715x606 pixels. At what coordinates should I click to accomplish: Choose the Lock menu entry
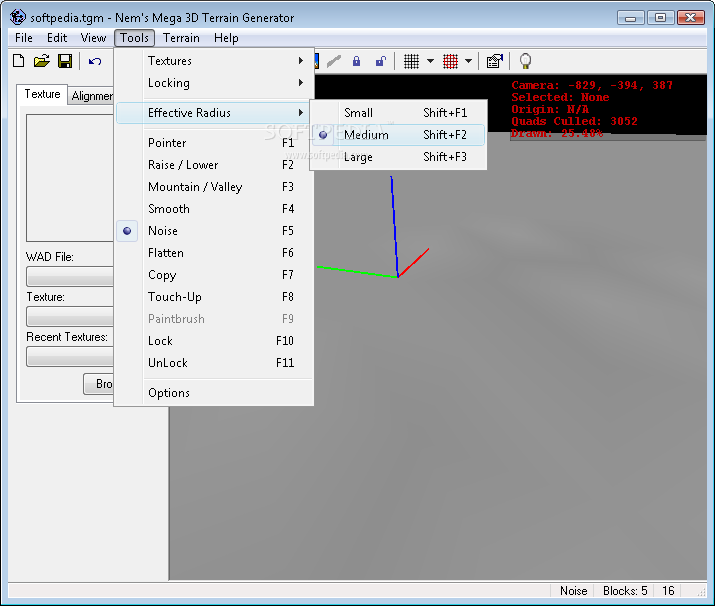[214, 341]
